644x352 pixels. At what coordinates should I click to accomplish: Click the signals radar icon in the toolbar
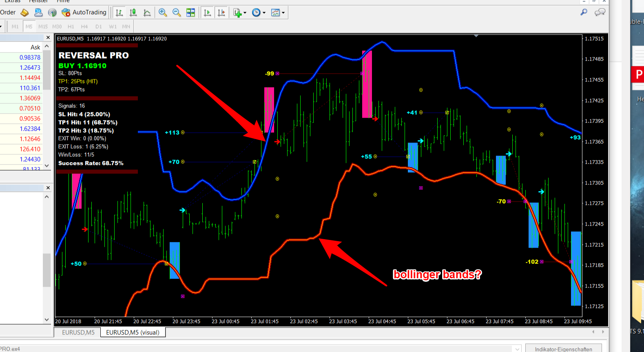[x=52, y=13]
